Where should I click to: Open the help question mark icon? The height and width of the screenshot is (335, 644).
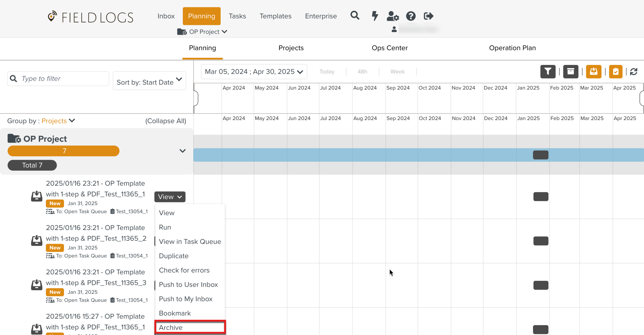pyautogui.click(x=411, y=16)
